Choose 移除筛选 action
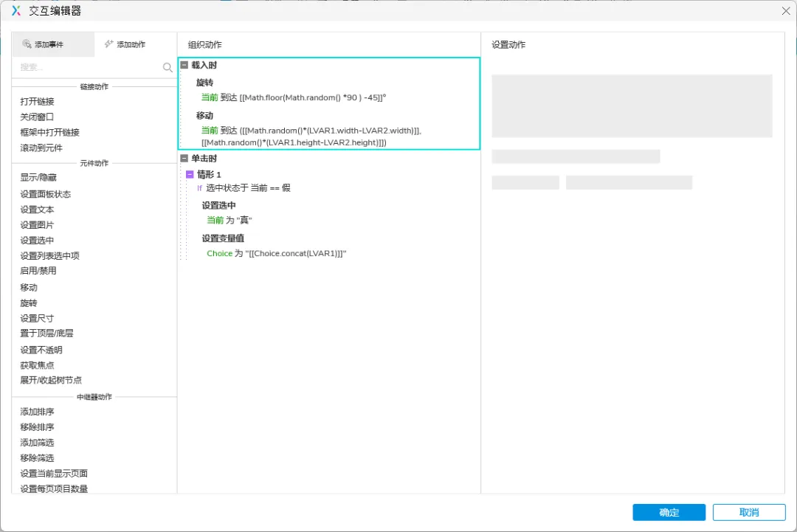 37,458
